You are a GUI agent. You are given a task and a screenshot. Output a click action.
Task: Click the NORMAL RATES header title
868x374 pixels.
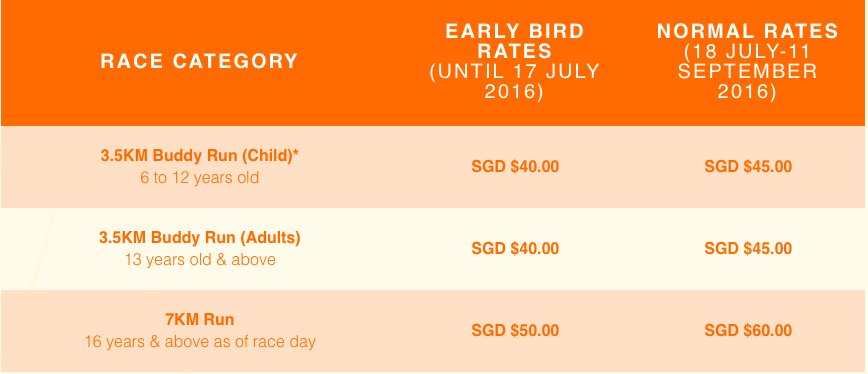pyautogui.click(x=748, y=32)
